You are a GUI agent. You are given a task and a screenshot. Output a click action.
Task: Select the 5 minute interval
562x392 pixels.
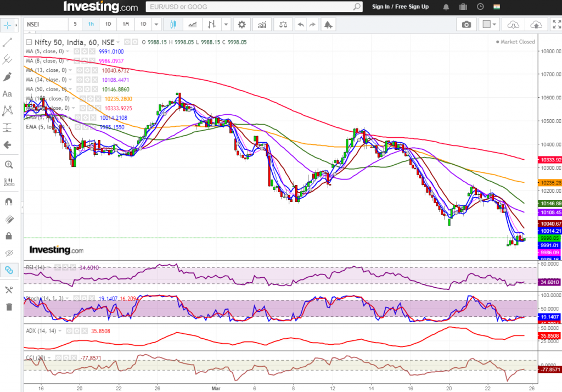(75, 24)
